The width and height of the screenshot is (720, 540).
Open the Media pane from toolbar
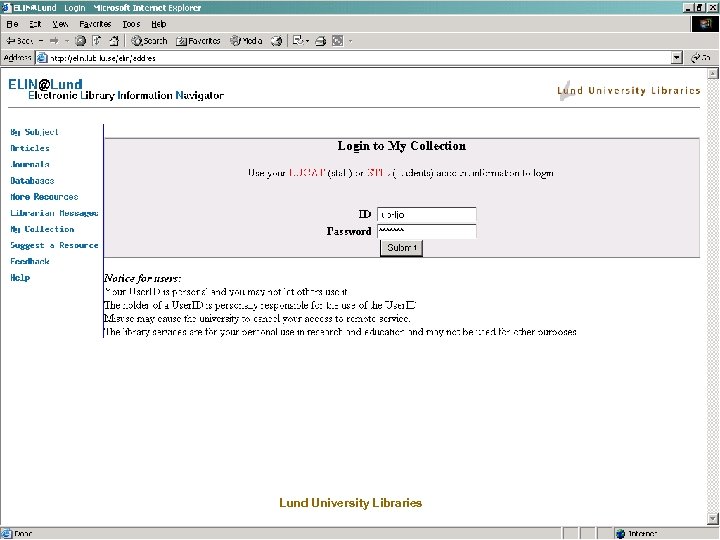click(x=247, y=41)
